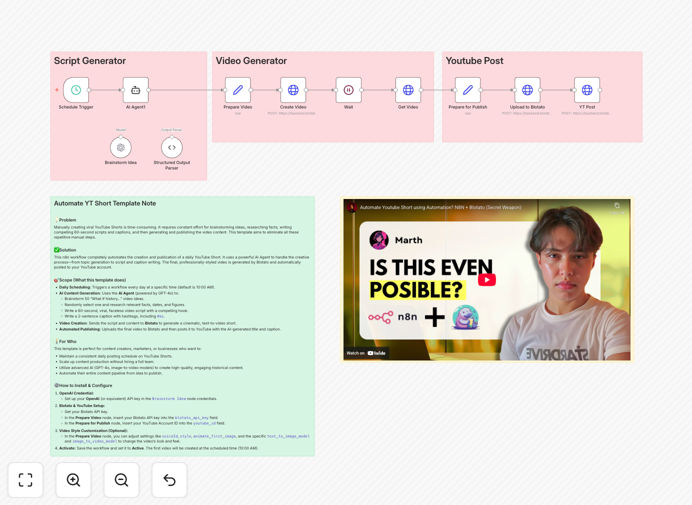Reset the canvas zoom level
This screenshot has height=505, width=692.
pos(169,480)
